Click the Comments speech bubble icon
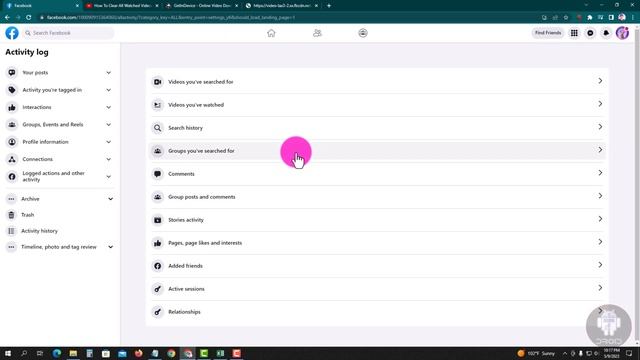 point(158,174)
